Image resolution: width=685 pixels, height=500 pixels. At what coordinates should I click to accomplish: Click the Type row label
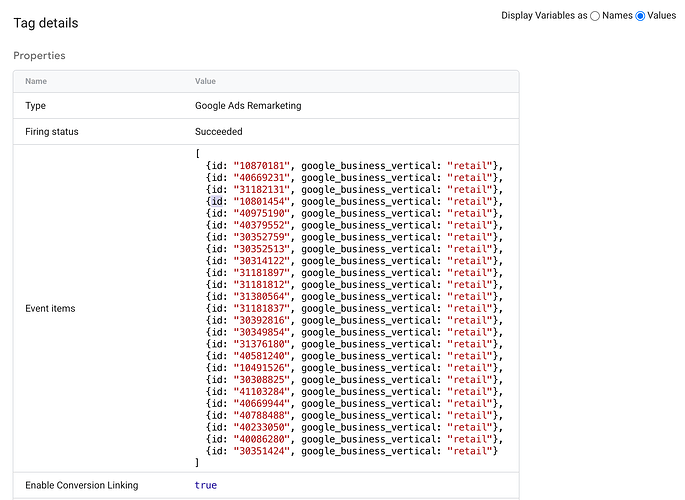[x=35, y=106]
